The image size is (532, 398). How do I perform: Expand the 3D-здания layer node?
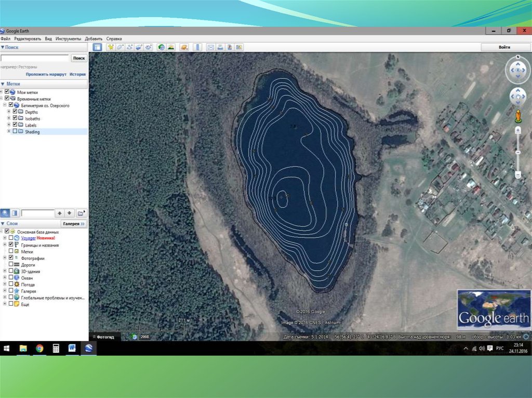5,271
